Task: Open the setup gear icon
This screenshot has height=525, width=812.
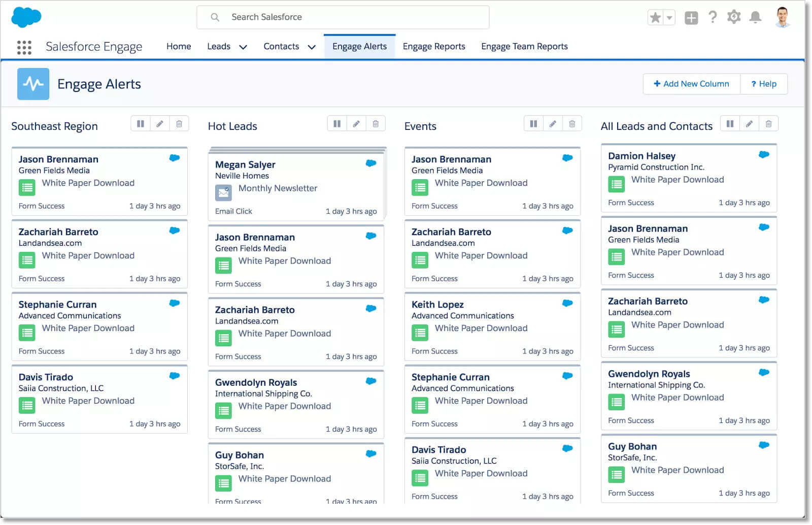Action: click(x=733, y=18)
